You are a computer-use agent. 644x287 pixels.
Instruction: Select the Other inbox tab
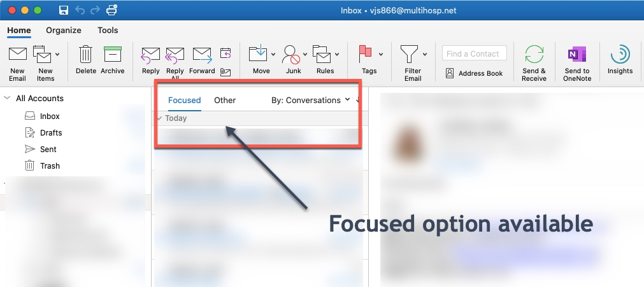pyautogui.click(x=225, y=100)
